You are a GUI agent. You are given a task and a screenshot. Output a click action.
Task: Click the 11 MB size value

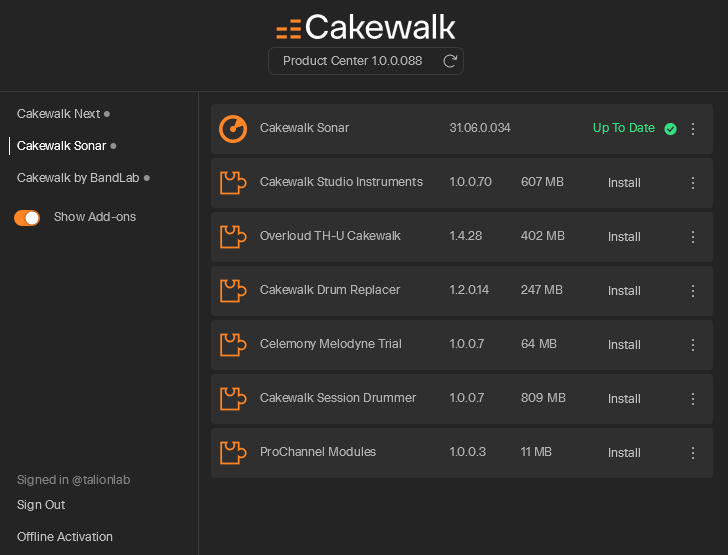pos(536,452)
